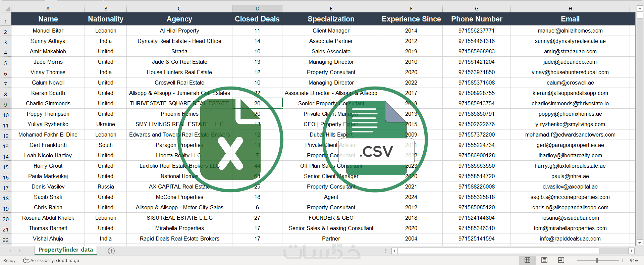Select row 9 header
The image size is (644, 265).
pos(6,104)
